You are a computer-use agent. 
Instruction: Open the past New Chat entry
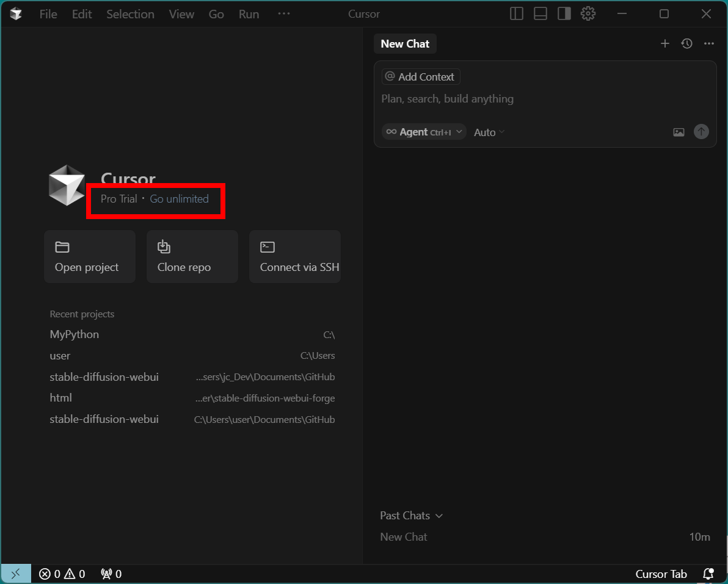click(x=545, y=536)
